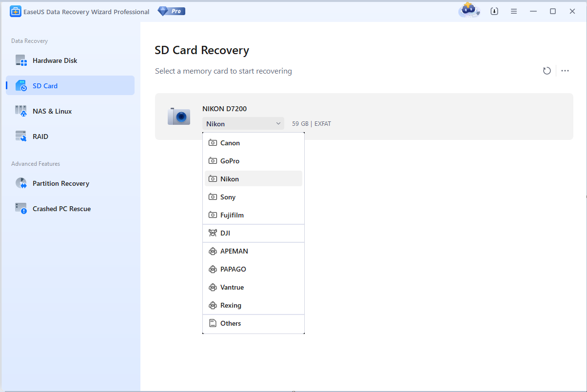
Task: Select SD Card in the sidebar
Action: click(x=70, y=86)
